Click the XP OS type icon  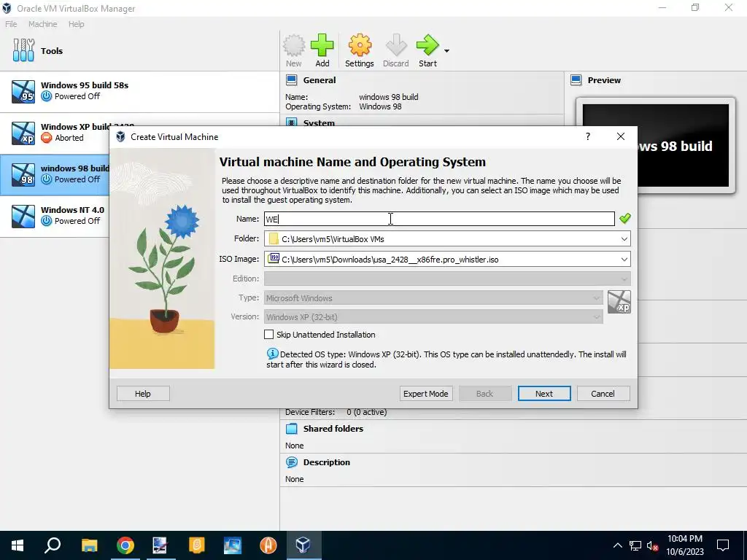[x=619, y=303]
